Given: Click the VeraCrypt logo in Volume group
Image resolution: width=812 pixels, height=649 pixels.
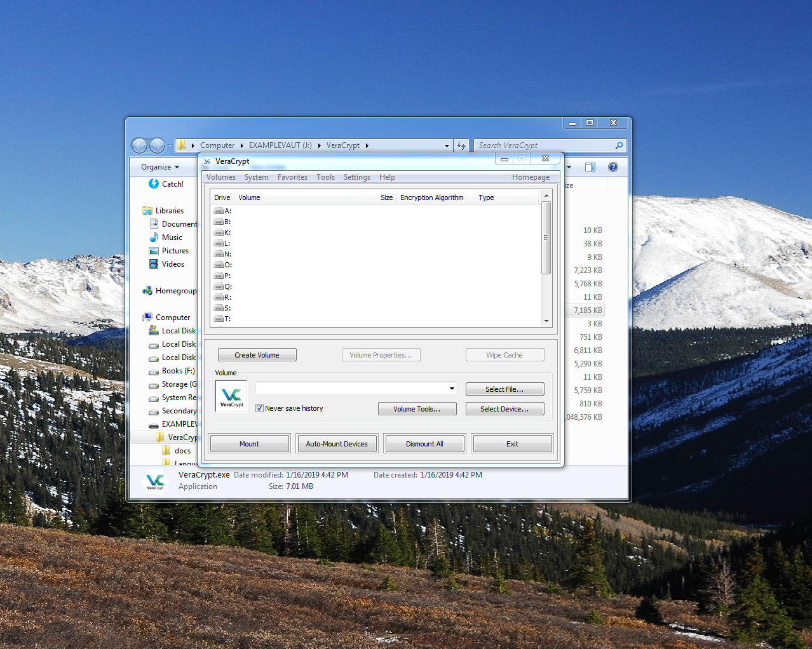Looking at the screenshot, I should (x=231, y=396).
